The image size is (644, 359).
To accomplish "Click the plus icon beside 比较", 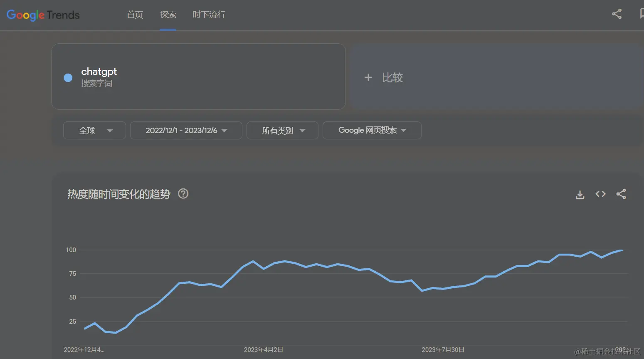I will pos(368,77).
